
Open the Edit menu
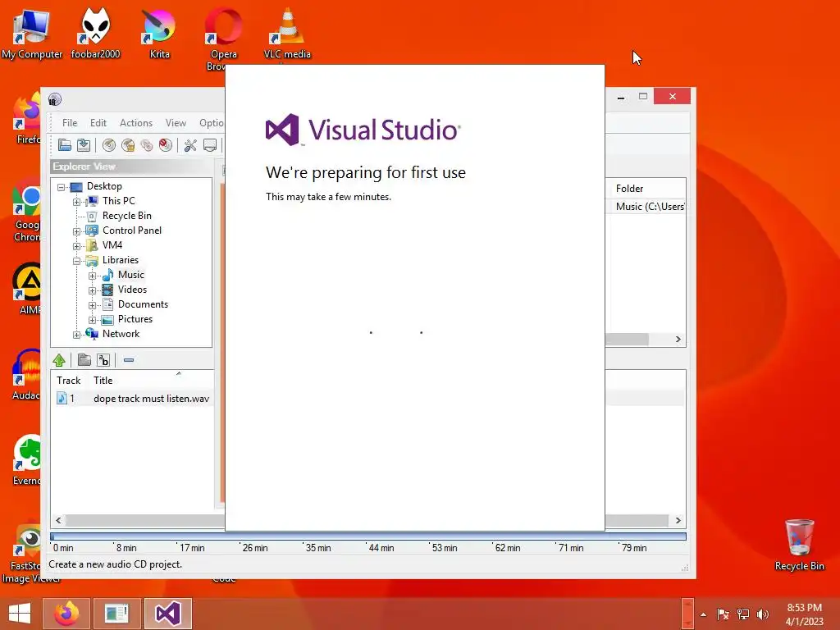click(x=98, y=123)
